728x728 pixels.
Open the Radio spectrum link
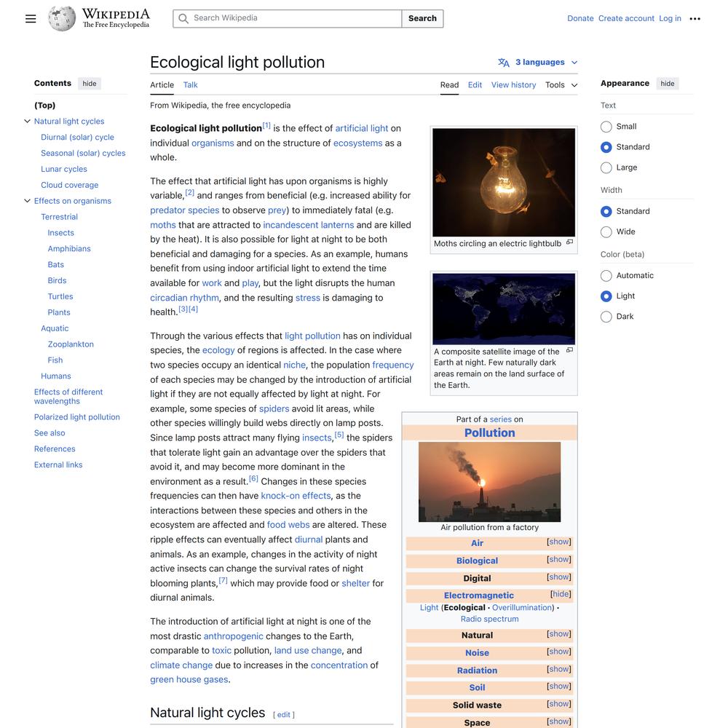[x=490, y=620]
